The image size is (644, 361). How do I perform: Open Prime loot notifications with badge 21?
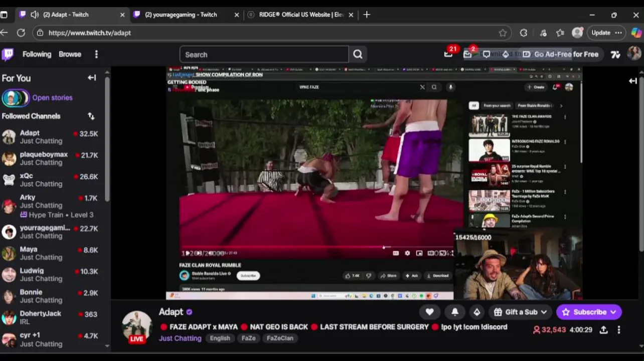click(448, 54)
